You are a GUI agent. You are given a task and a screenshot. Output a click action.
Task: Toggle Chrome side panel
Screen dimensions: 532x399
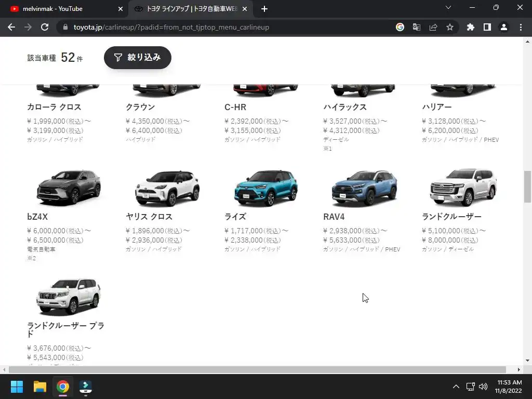(487, 27)
